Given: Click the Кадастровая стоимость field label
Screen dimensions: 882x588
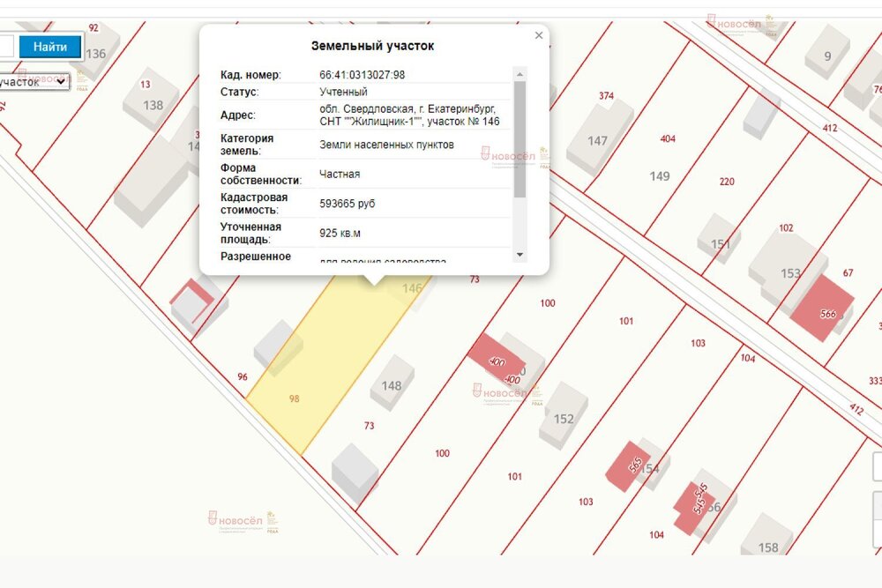Looking at the screenshot, I should [254, 204].
